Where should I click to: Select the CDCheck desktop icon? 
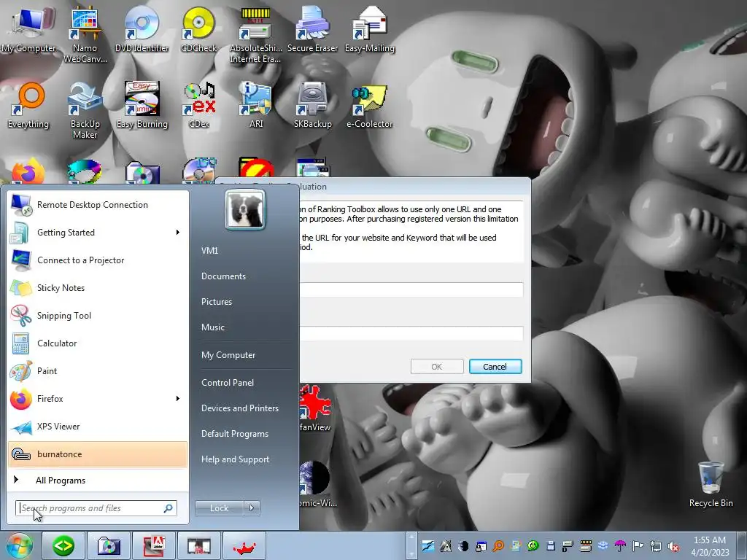click(x=198, y=29)
